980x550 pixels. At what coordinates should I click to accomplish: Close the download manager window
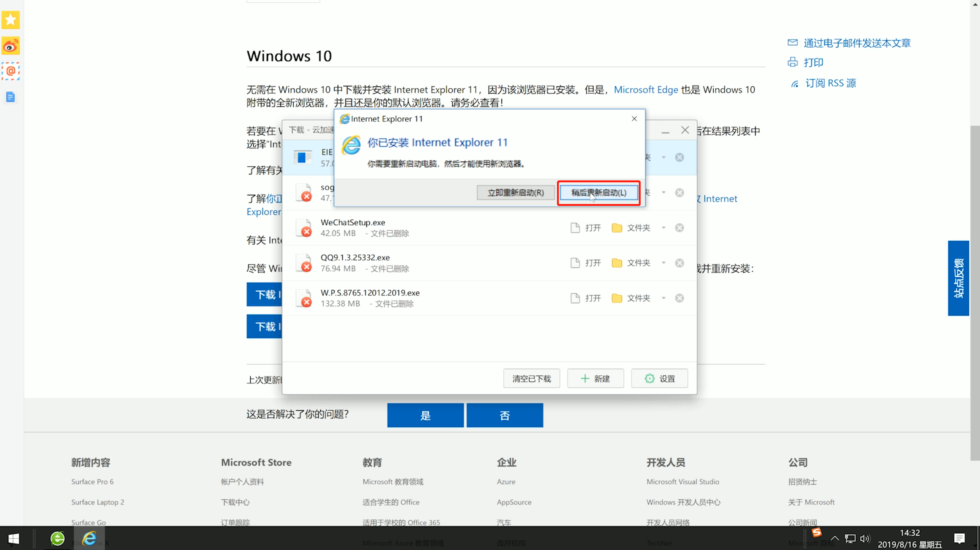tap(685, 130)
